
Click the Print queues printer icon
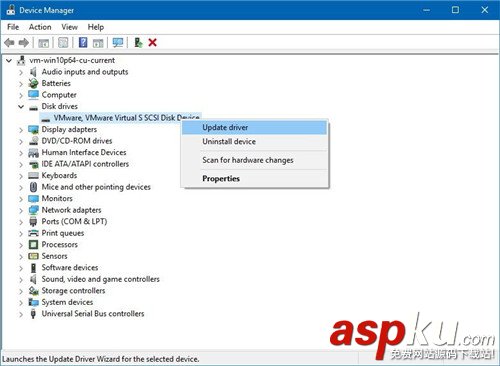tap(33, 233)
